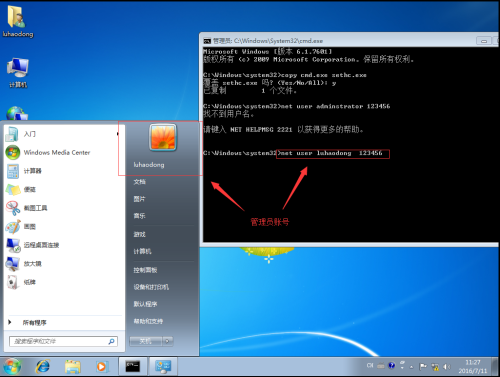This screenshot has width=500, height=377.
Task: Open 文档 from the Start menu
Action: click(x=140, y=182)
